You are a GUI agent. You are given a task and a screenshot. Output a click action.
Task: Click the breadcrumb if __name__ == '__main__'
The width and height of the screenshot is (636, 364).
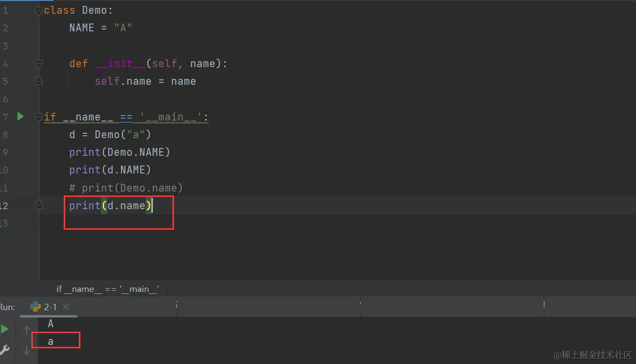(108, 289)
